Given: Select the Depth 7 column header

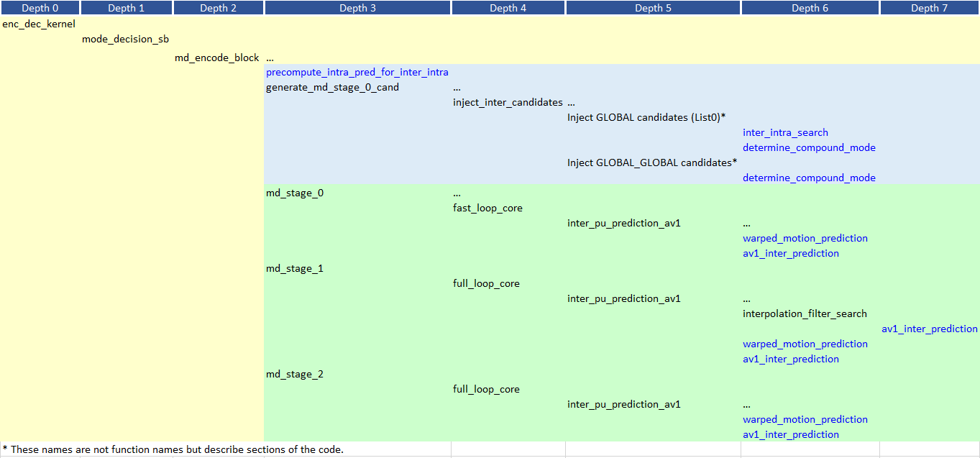Looking at the screenshot, I should click(929, 8).
